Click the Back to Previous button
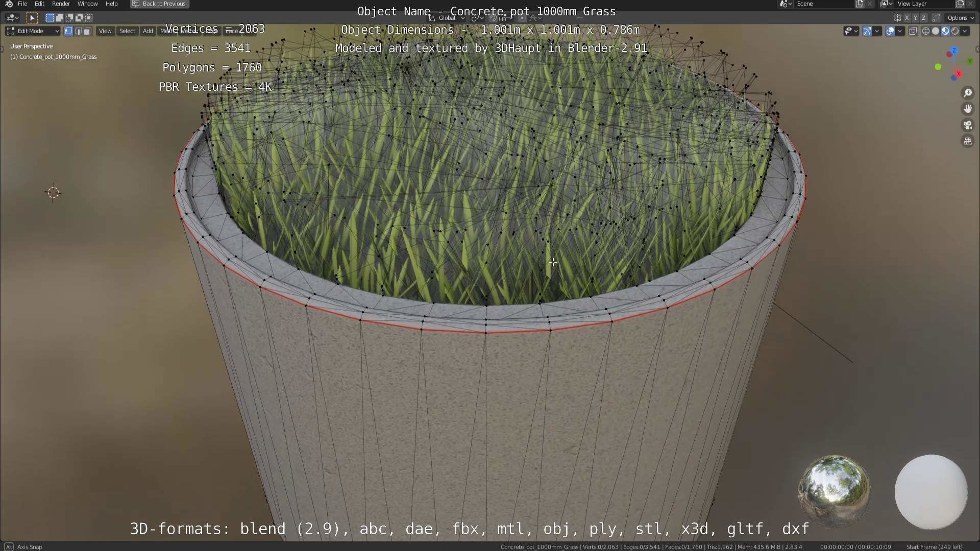 159,4
